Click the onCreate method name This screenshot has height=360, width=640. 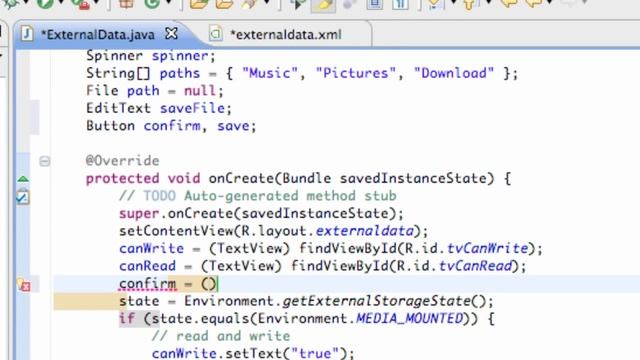coord(241,178)
